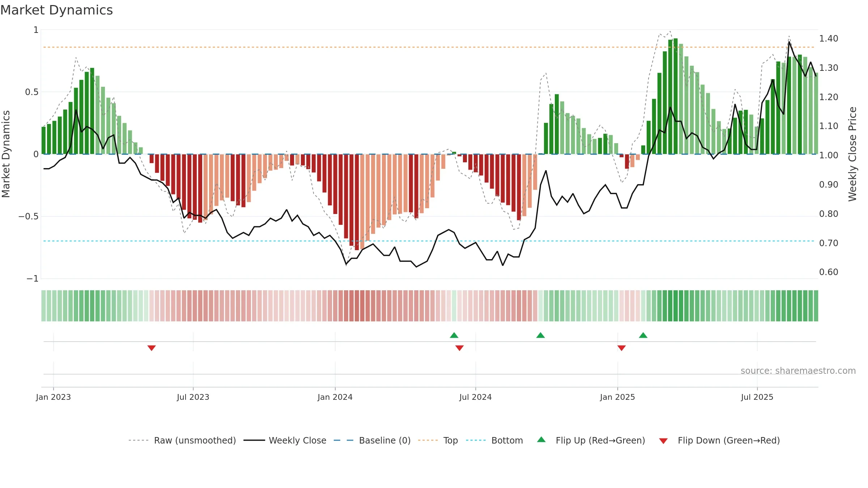Viewport: 868px width, 488px height.
Task: Click the 0.80 price axis tick
Action: point(829,214)
